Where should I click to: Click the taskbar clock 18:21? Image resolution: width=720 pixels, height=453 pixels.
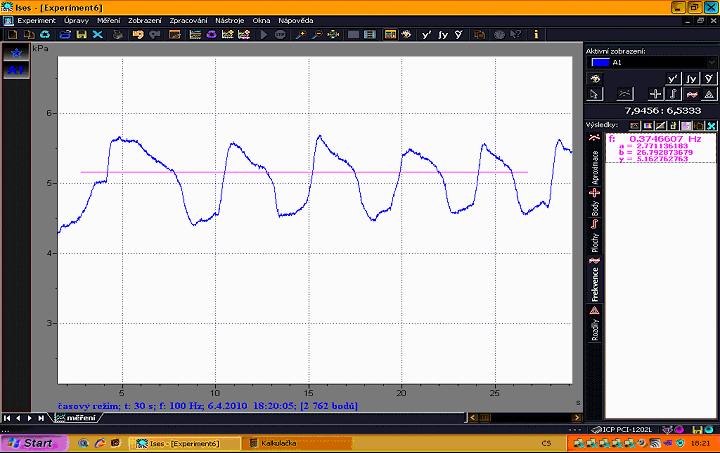point(700,443)
